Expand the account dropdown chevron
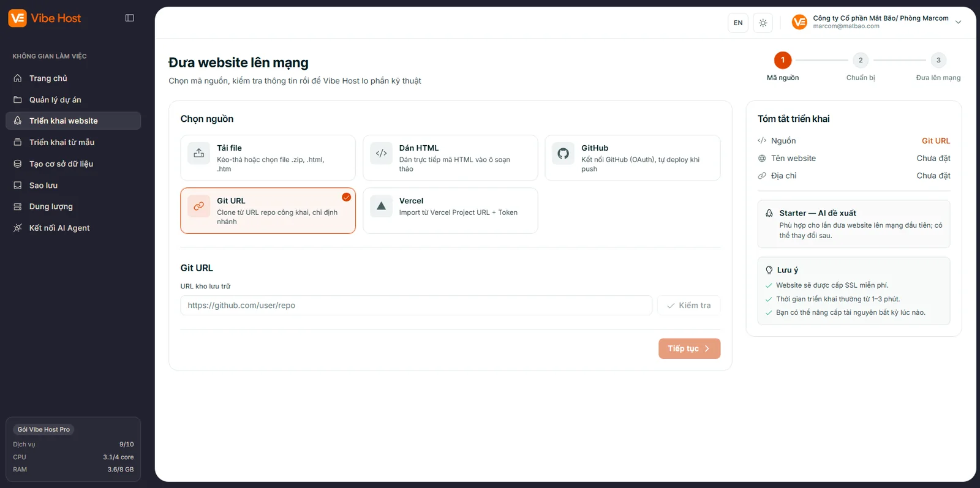 pyautogui.click(x=959, y=23)
